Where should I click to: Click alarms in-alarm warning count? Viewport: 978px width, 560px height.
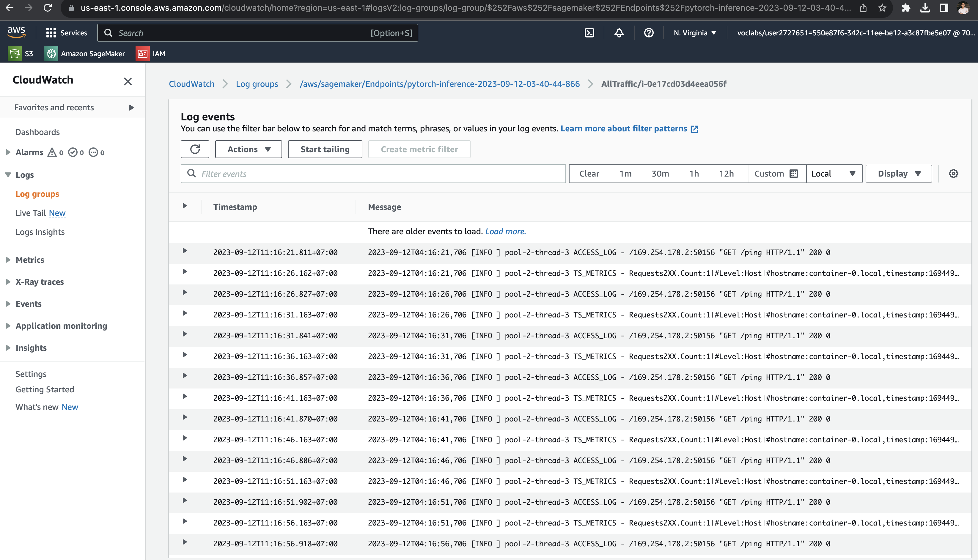tap(55, 152)
